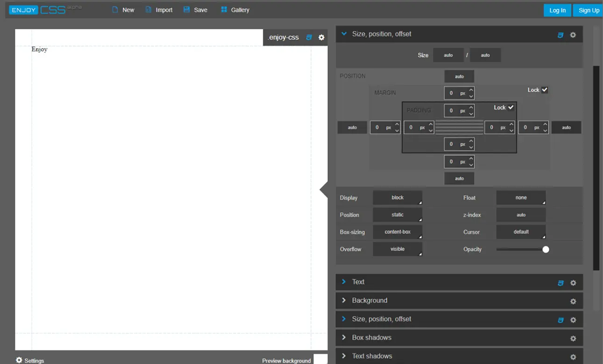Open the Box-sizing dropdown set to content-box

coord(397,232)
